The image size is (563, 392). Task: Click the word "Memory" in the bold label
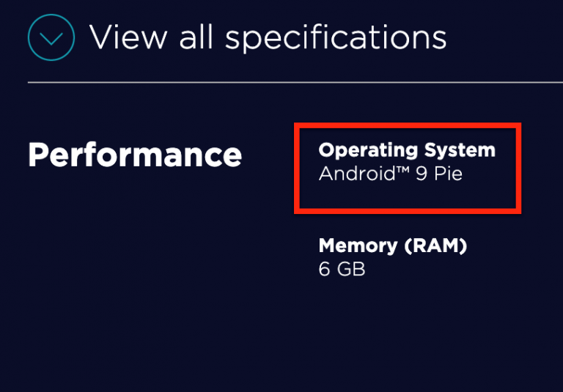pyautogui.click(x=357, y=246)
